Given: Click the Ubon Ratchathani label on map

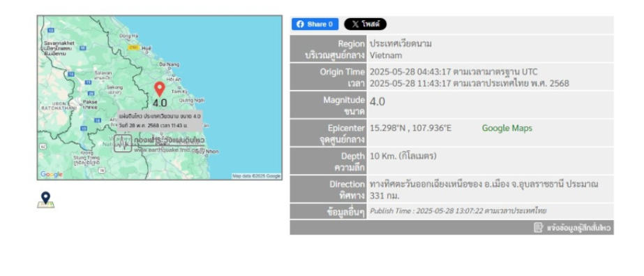Looking at the screenshot, I should point(59,106).
